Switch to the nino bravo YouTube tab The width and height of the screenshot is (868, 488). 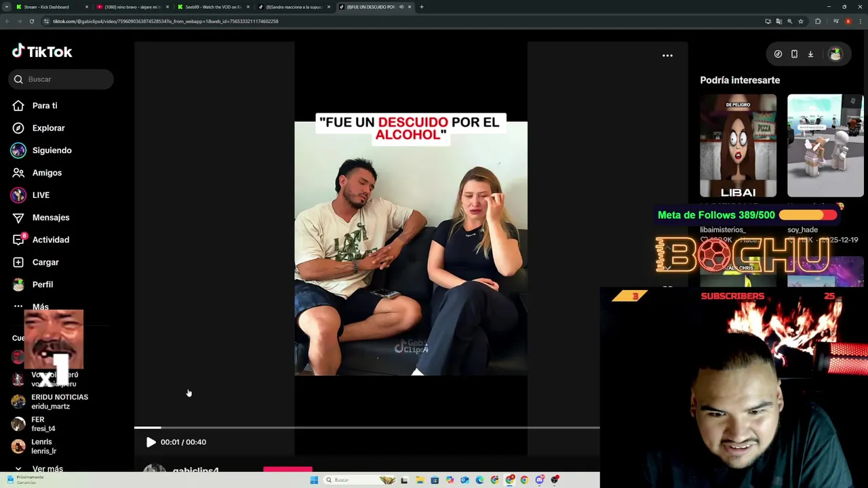point(132,7)
